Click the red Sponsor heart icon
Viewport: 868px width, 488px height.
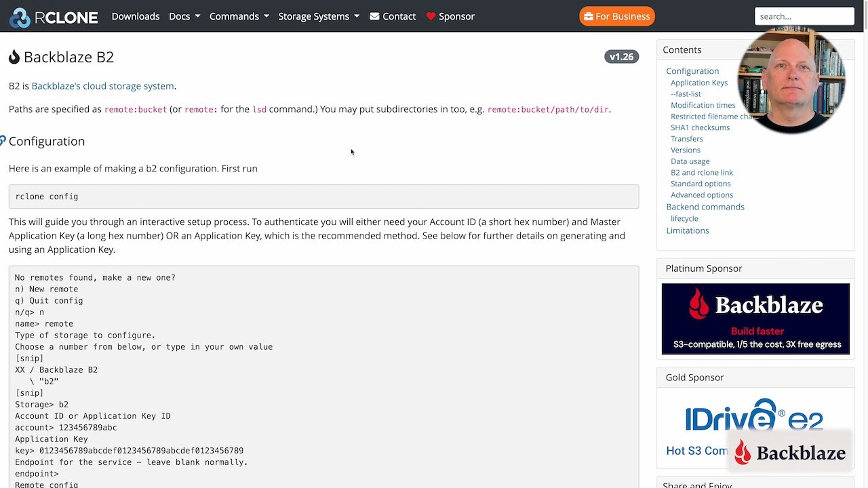click(x=431, y=16)
